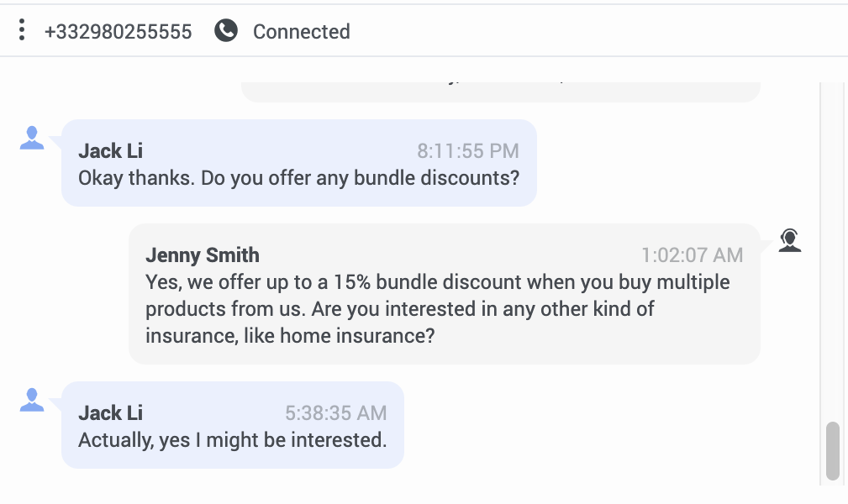Click Jenny Smith's agent headset avatar
The image size is (848, 504).
pos(790,240)
